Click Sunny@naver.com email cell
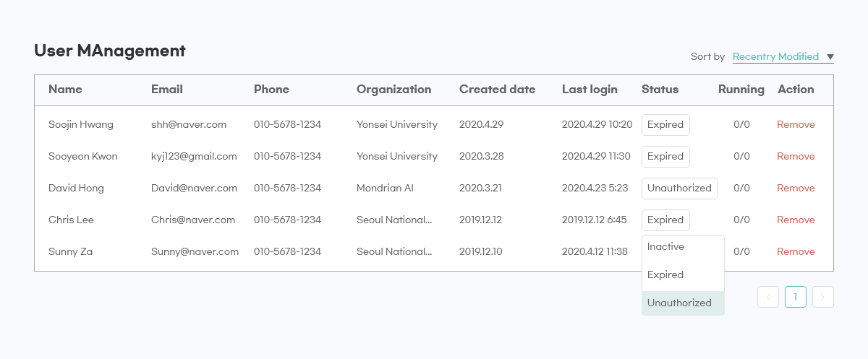The width and height of the screenshot is (868, 359). (x=195, y=251)
